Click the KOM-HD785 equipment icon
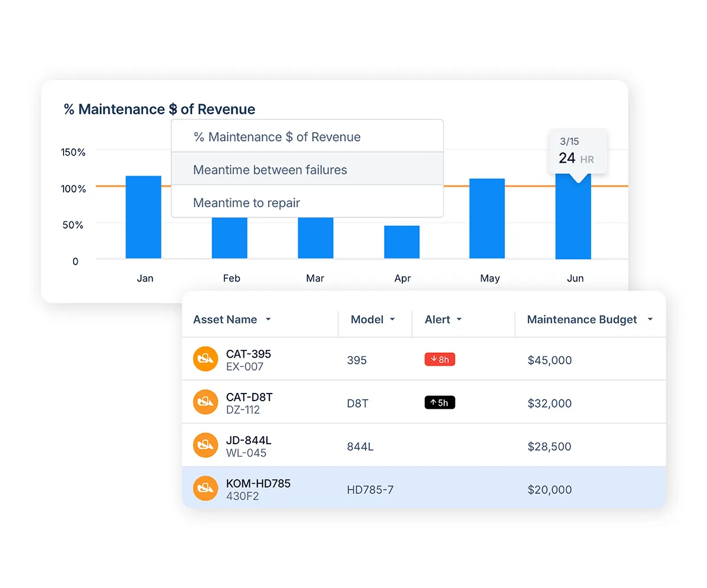The height and width of the screenshot is (588, 707). (x=205, y=488)
